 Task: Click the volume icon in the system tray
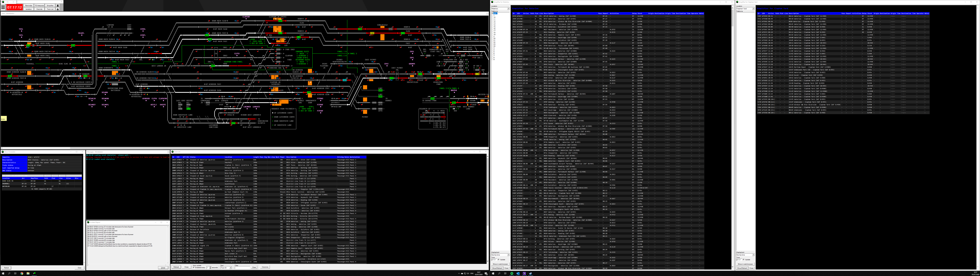[x=468, y=273]
